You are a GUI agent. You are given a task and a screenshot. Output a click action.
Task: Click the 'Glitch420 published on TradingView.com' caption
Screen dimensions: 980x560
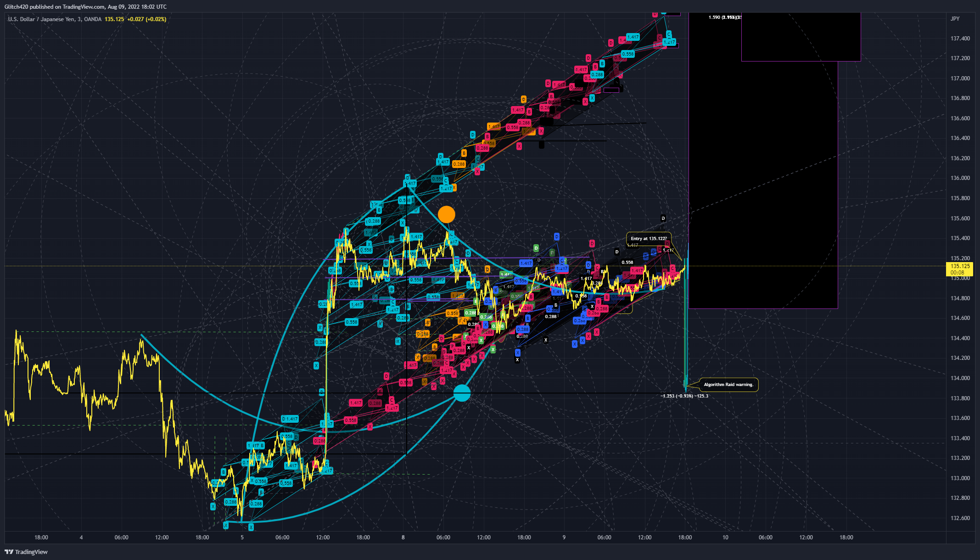(x=55, y=7)
